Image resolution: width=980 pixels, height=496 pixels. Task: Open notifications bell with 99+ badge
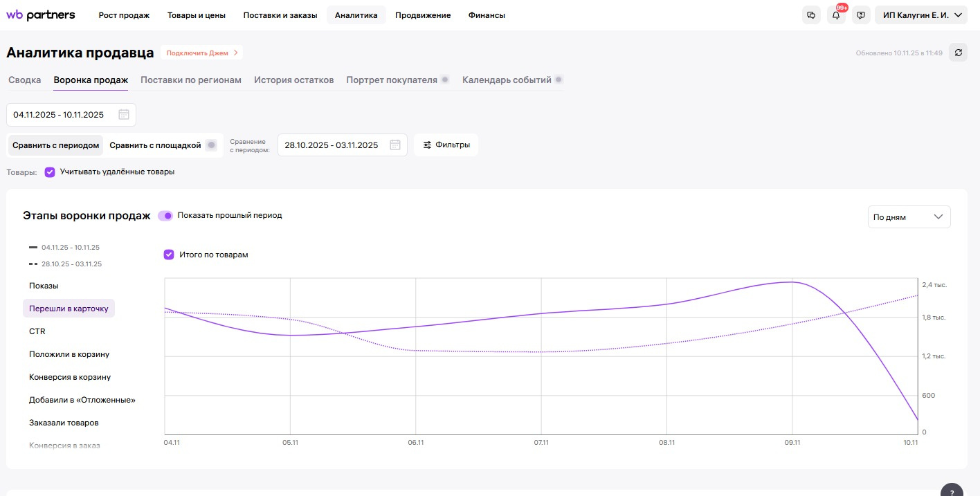click(836, 15)
